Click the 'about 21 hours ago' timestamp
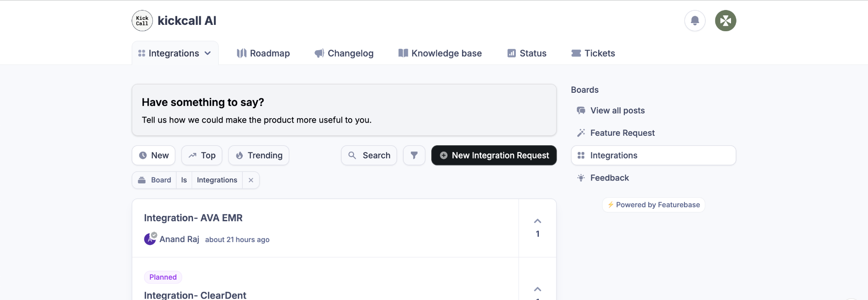Viewport: 868px width, 300px height. (237, 239)
